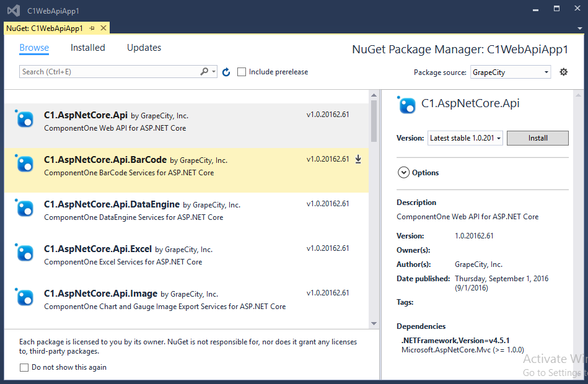Click the C1.AspNetCore.Api.Image package icon
The width and height of the screenshot is (588, 384).
point(25,298)
